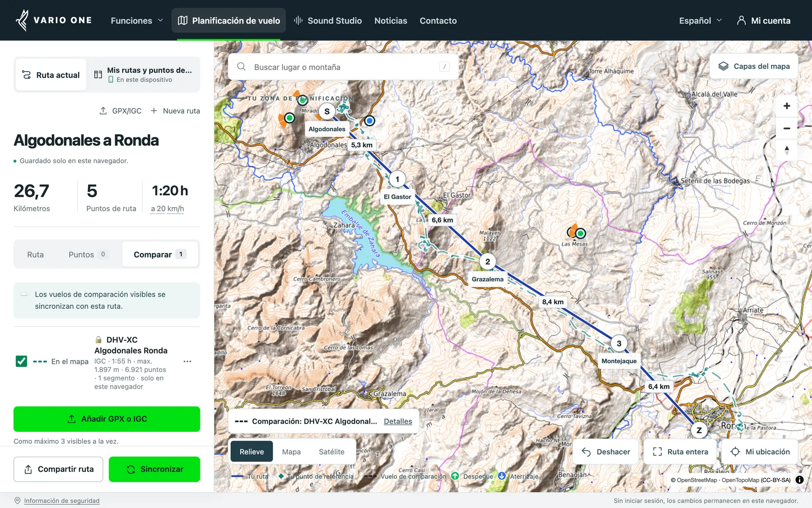
Task: Uncheck DHV-XC flight map visibility
Action: [21, 361]
